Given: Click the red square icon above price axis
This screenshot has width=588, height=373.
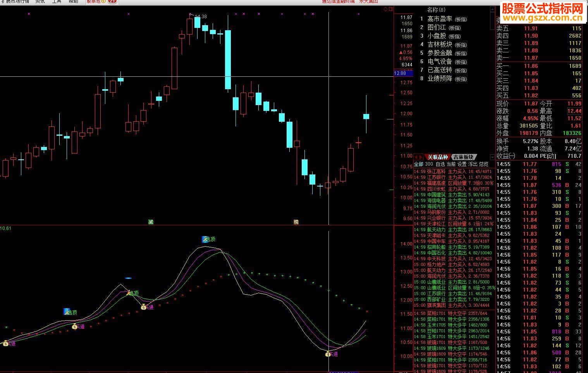Looking at the screenshot, I should [390, 9].
